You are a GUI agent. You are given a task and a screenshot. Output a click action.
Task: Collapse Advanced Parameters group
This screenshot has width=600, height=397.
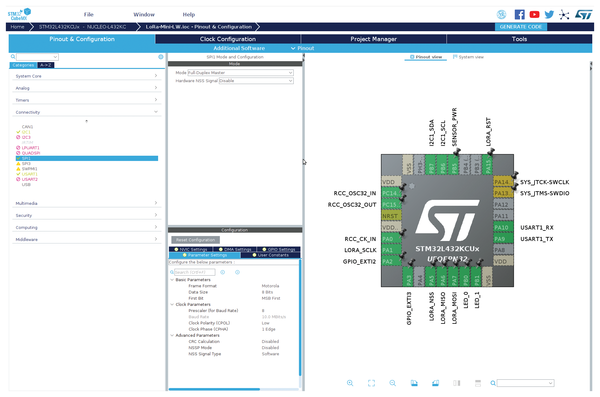click(x=172, y=335)
